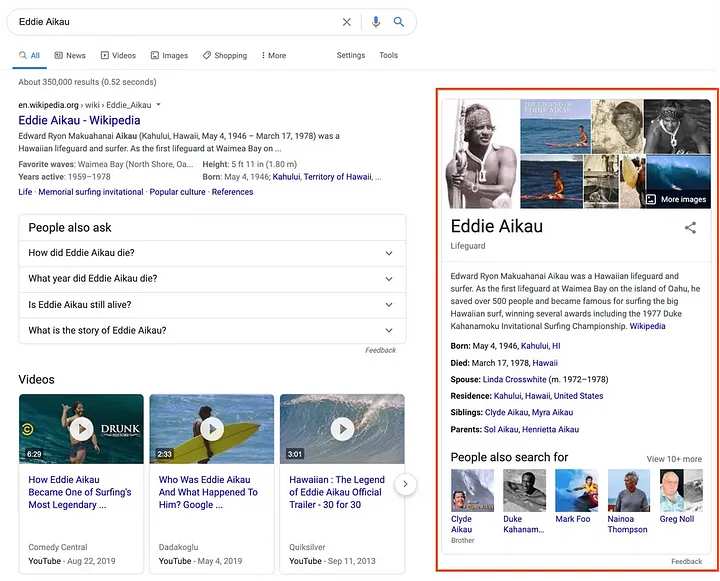Click the share icon in knowledge panel
Viewport: 720px width, 581px height.
[x=690, y=228]
